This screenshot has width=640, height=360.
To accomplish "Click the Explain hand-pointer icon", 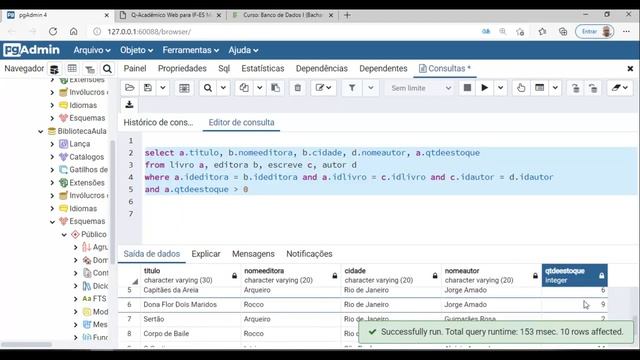I will coord(521,88).
